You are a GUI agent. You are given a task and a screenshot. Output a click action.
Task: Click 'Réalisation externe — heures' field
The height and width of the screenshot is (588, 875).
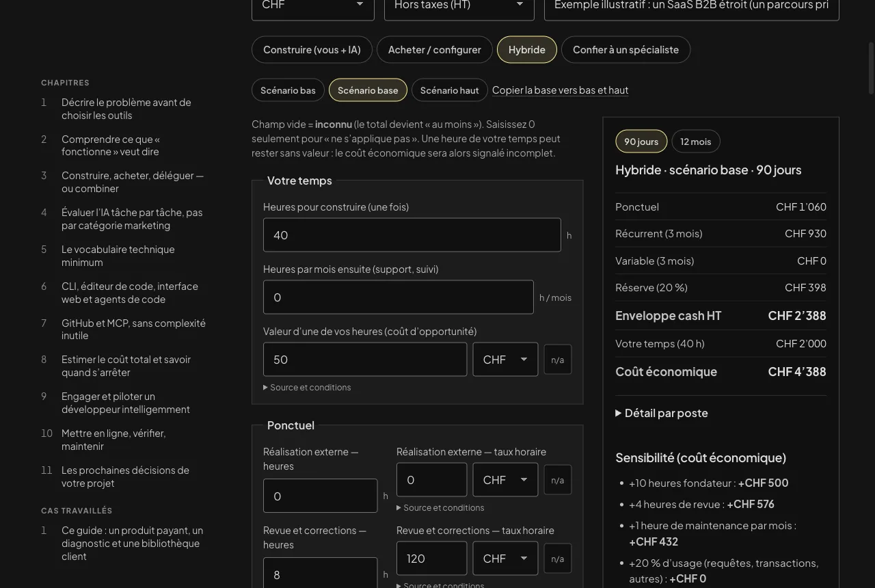pyautogui.click(x=321, y=496)
